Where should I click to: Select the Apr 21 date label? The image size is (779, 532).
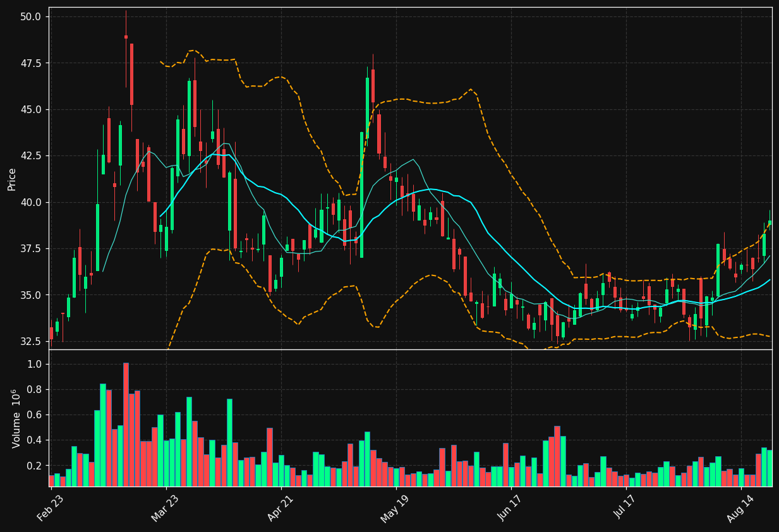point(280,508)
